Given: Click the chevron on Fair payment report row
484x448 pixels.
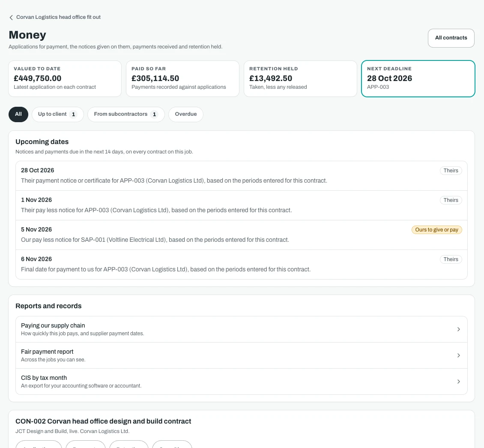Looking at the screenshot, I should (458, 355).
